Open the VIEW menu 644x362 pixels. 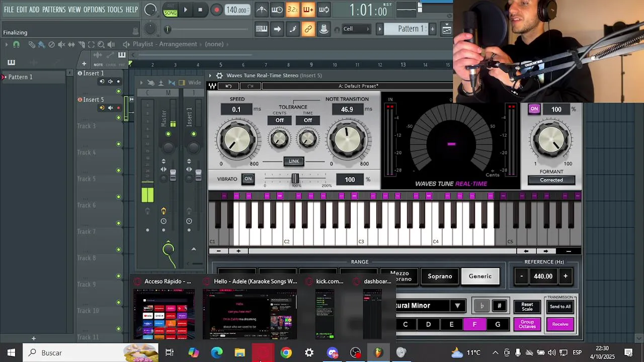click(x=74, y=10)
